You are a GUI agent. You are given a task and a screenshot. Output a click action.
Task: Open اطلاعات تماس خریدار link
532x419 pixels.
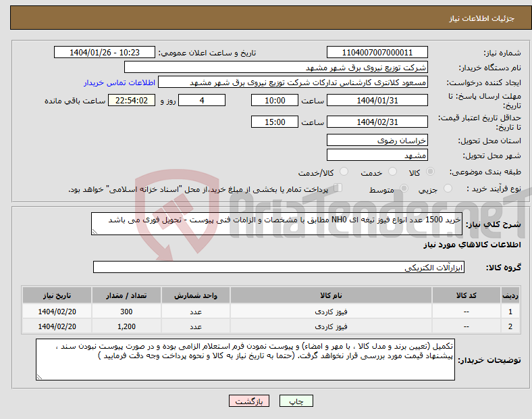coord(119,82)
